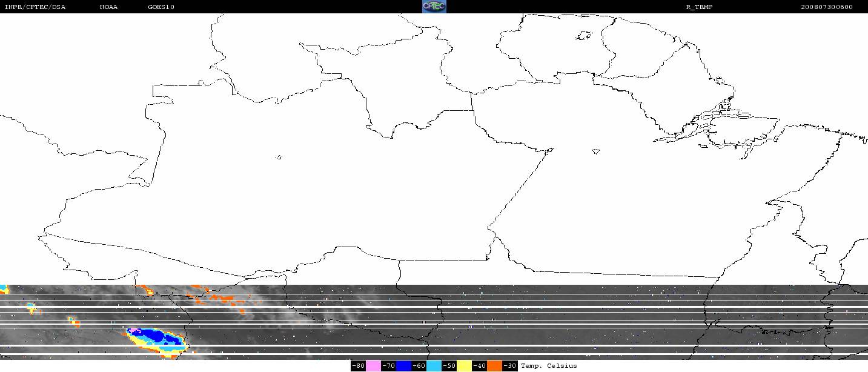Image resolution: width=868 pixels, height=372 pixels.
Task: Click the "-50" legend value
Action: tap(449, 366)
